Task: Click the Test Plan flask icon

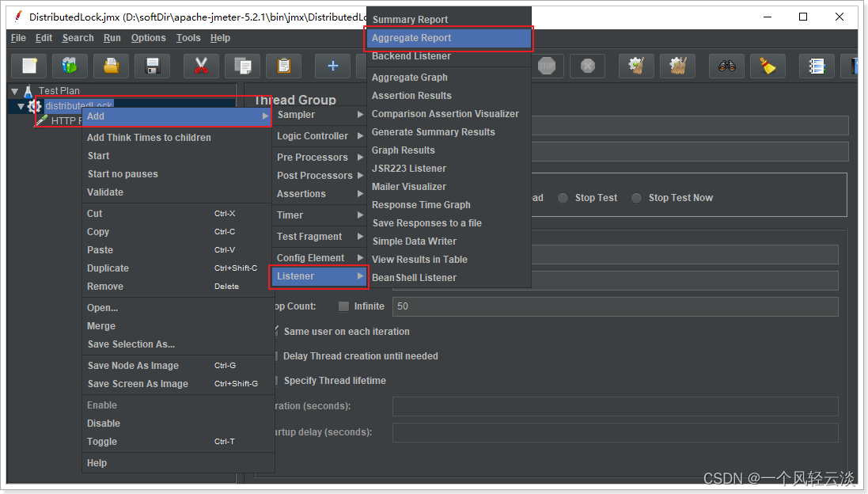Action: click(x=28, y=91)
